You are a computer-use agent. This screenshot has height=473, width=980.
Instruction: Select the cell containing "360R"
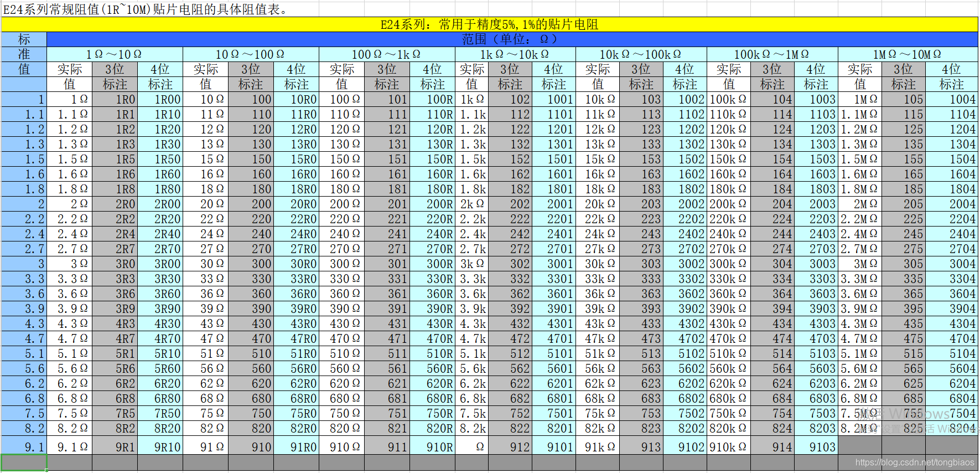432,294
